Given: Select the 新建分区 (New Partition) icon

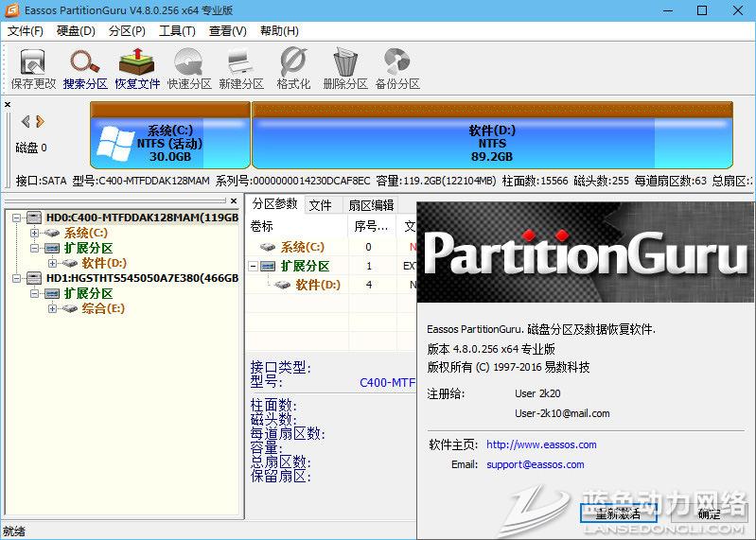Looking at the screenshot, I should click(241, 69).
